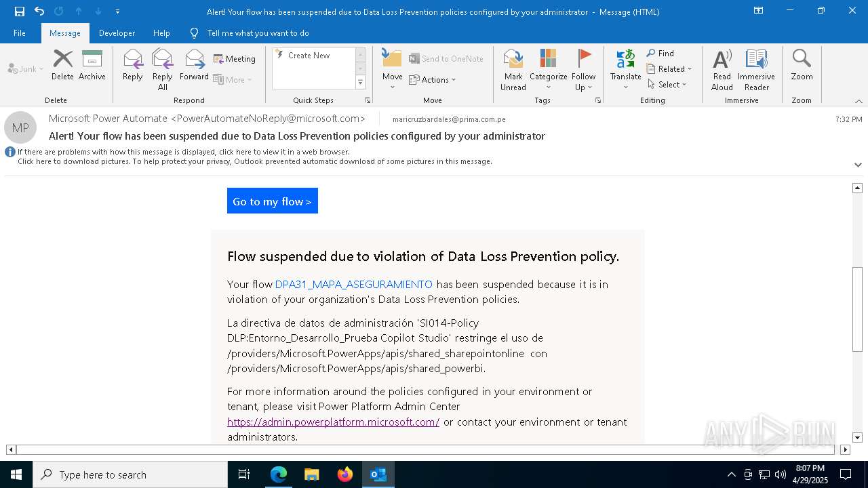The width and height of the screenshot is (868, 488).
Task: Click the horizontal scroll right arrow
Action: pyautogui.click(x=845, y=449)
